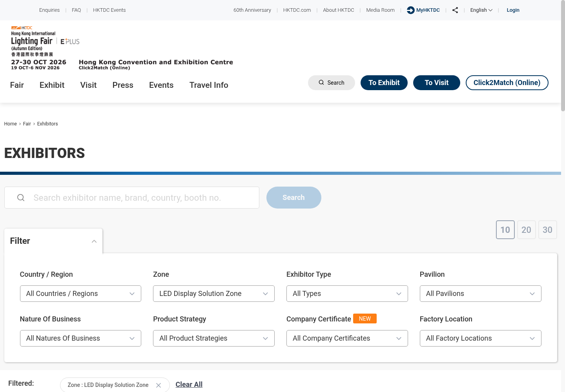Click the Clear All link
The image size is (565, 392).
click(x=189, y=385)
